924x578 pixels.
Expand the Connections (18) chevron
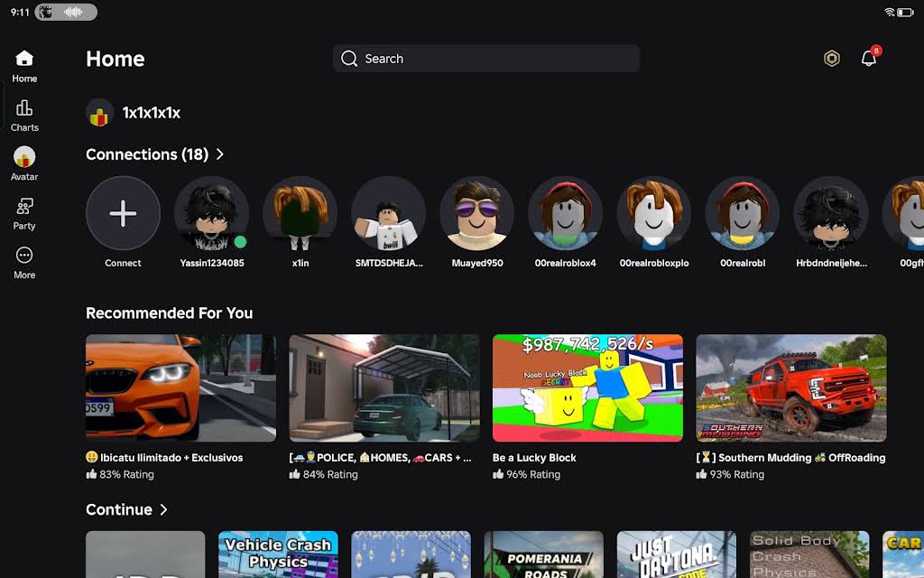[220, 154]
